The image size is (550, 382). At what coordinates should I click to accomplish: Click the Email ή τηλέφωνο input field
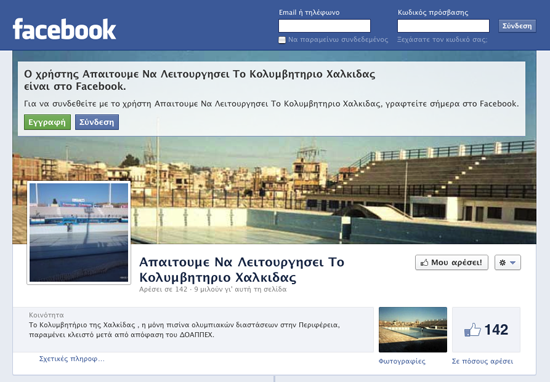324,26
